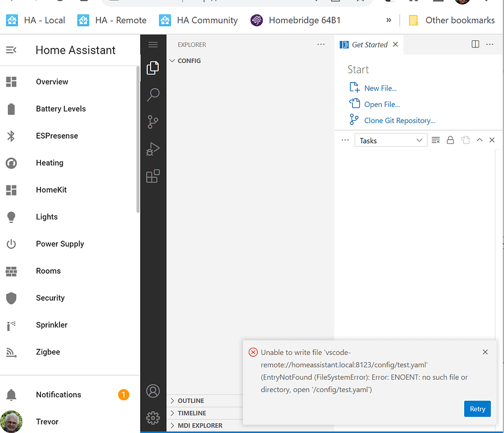The image size is (504, 433).
Task: Open the HA Community bookmark
Action: point(199,20)
